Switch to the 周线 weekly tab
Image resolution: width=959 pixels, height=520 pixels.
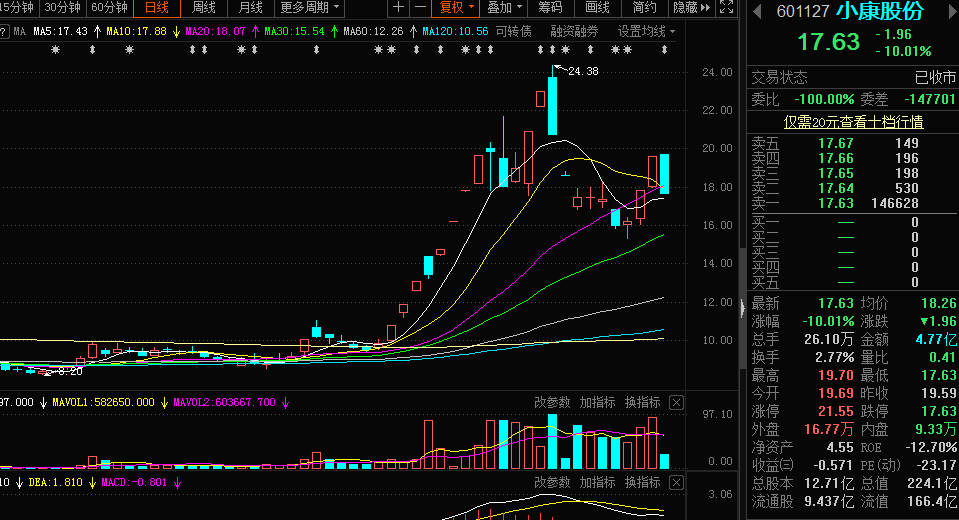204,8
